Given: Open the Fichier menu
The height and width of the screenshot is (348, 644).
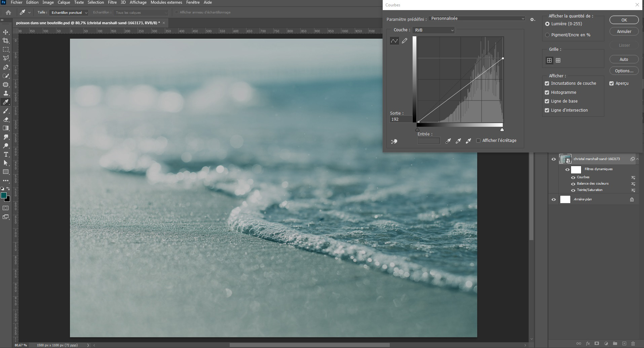Looking at the screenshot, I should coord(16,2).
